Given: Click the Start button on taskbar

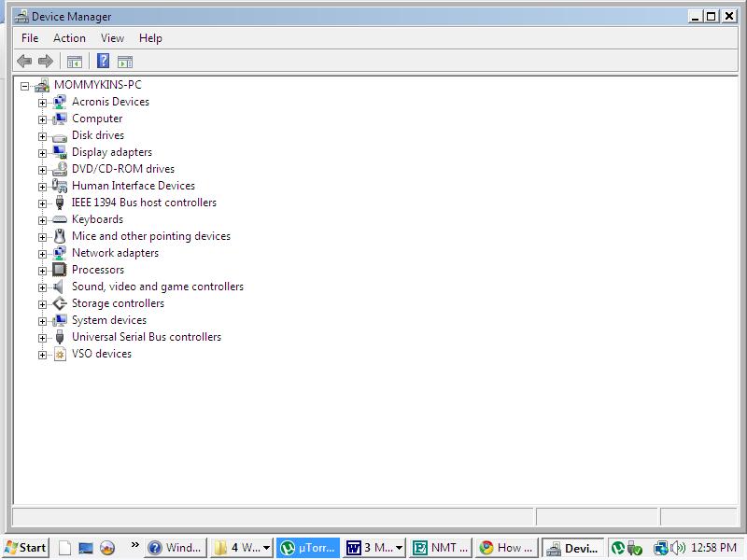Looking at the screenshot, I should pos(25,548).
